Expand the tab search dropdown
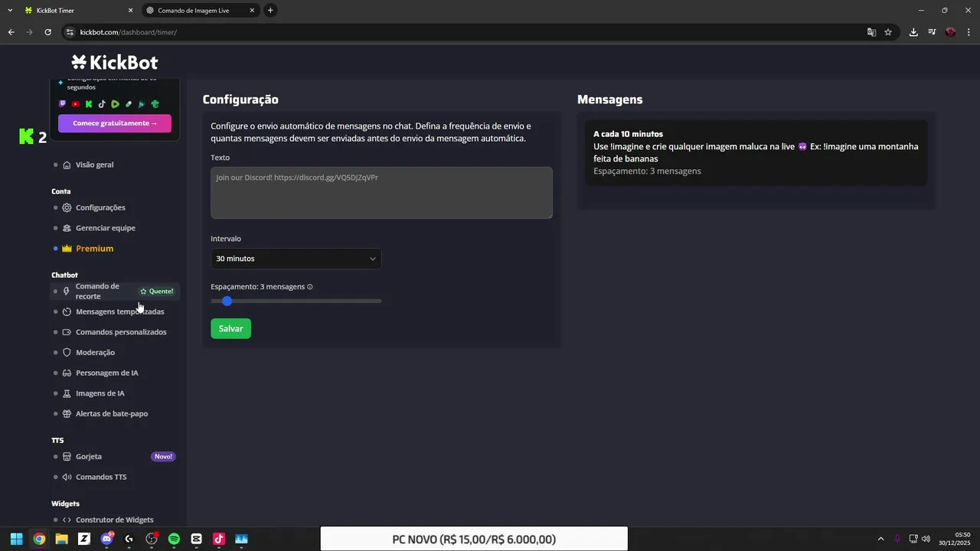The height and width of the screenshot is (551, 980). point(10,11)
